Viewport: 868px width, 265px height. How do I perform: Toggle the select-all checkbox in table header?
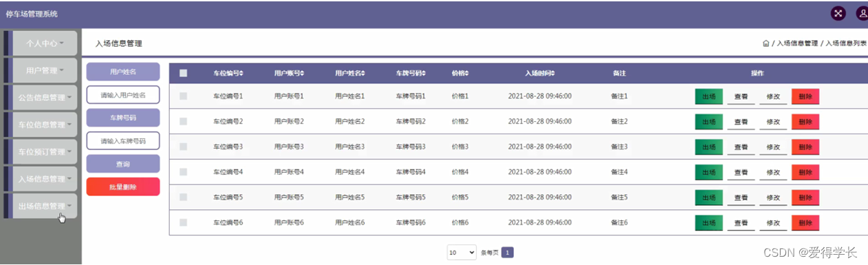tap(183, 73)
